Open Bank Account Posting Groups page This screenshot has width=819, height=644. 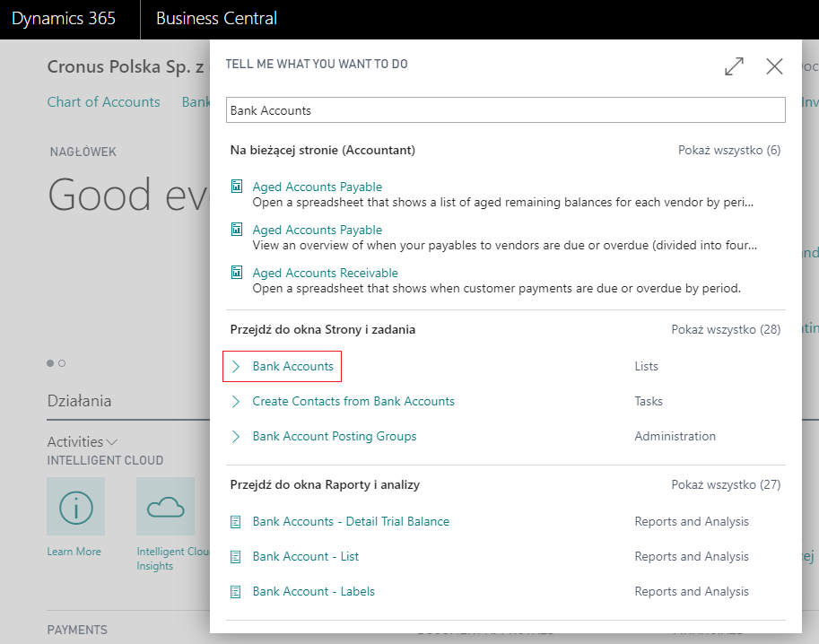335,436
